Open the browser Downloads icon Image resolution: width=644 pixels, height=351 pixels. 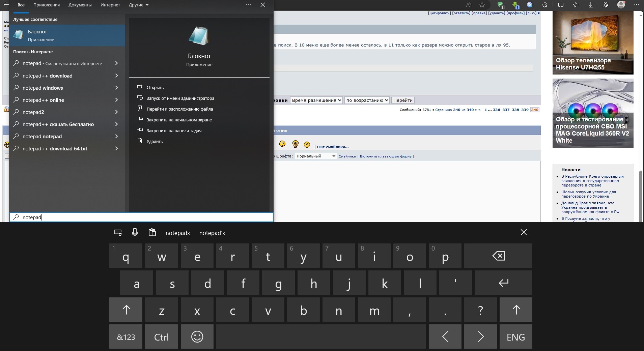(x=591, y=5)
